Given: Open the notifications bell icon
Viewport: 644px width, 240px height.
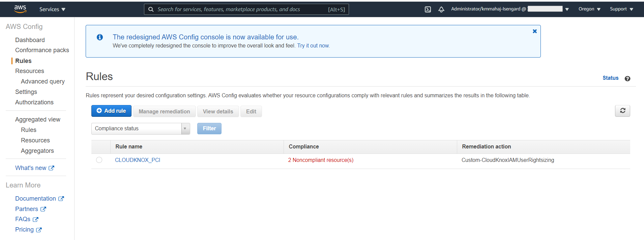Looking at the screenshot, I should 441,9.
